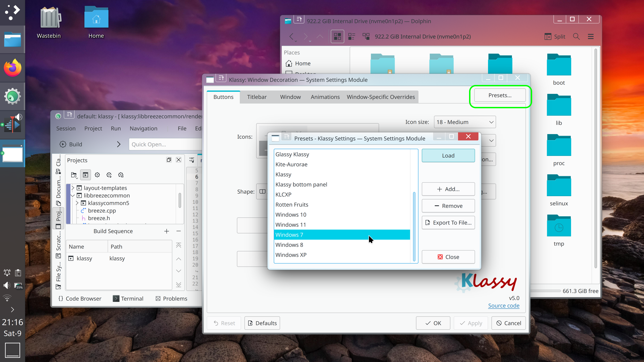Image resolution: width=644 pixels, height=362 pixels.
Task: Open Window-Specific Overrides tab
Action: click(381, 97)
